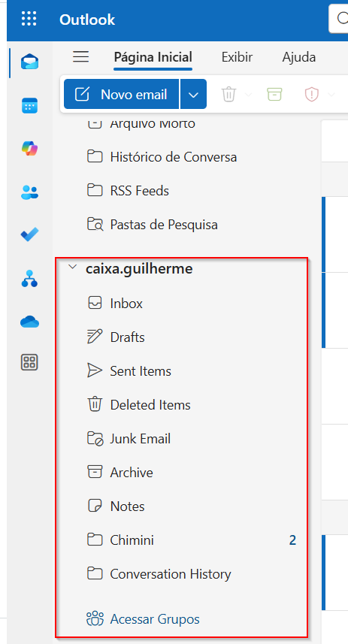Follow the Acessar Grupos link
Screen dimensions: 348x644
pyautogui.click(x=155, y=619)
